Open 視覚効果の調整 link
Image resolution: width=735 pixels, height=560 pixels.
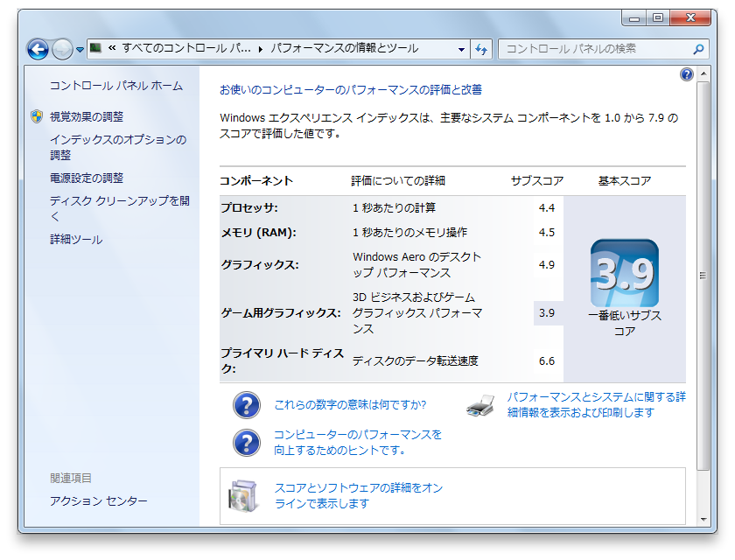(x=87, y=116)
